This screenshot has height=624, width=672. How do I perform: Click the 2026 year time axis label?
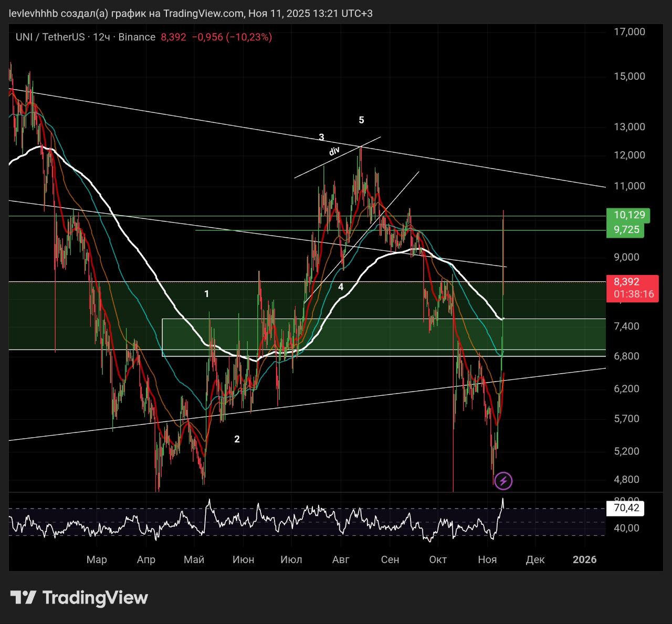coord(584,559)
